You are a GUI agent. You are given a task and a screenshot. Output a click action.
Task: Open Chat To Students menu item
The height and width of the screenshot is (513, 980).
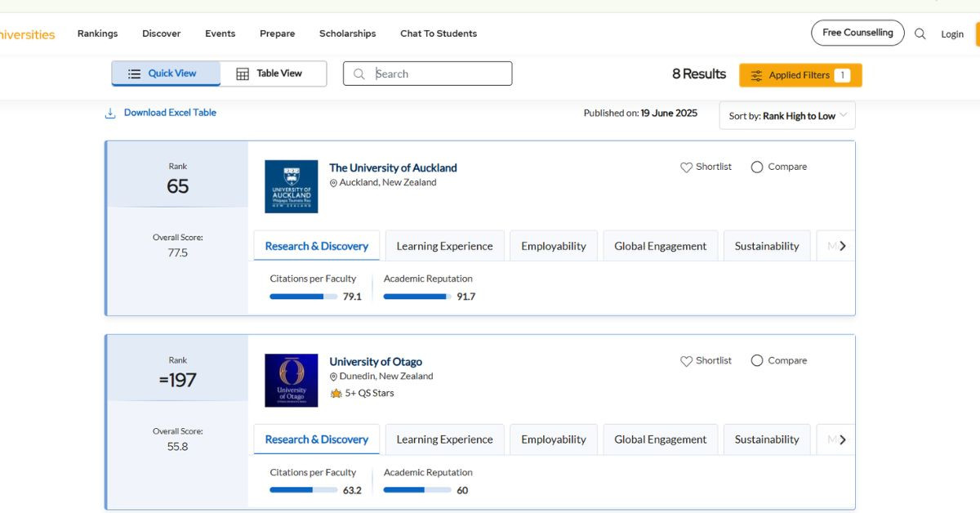pyautogui.click(x=439, y=33)
